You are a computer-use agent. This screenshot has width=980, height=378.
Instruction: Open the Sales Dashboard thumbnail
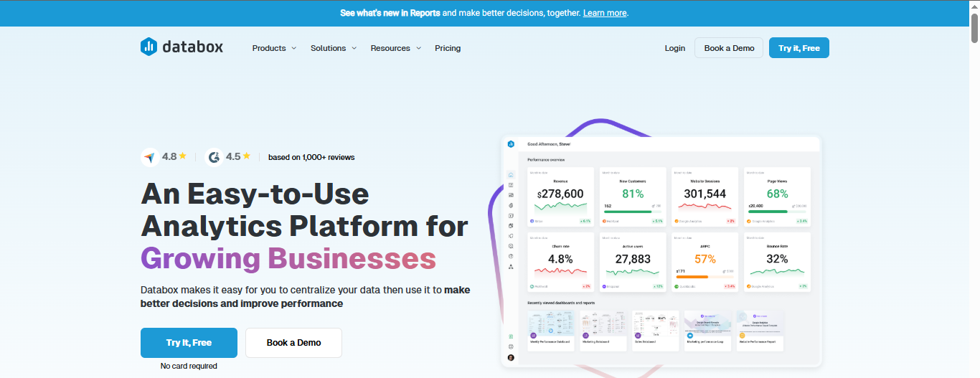pos(656,331)
